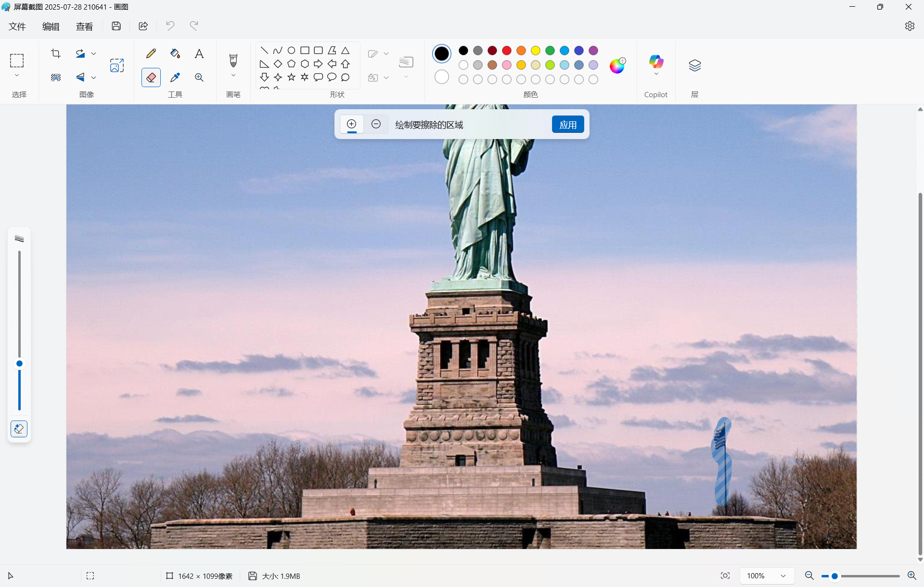Open the 查看 menu
Screen dimensions: 924x587
coord(84,26)
